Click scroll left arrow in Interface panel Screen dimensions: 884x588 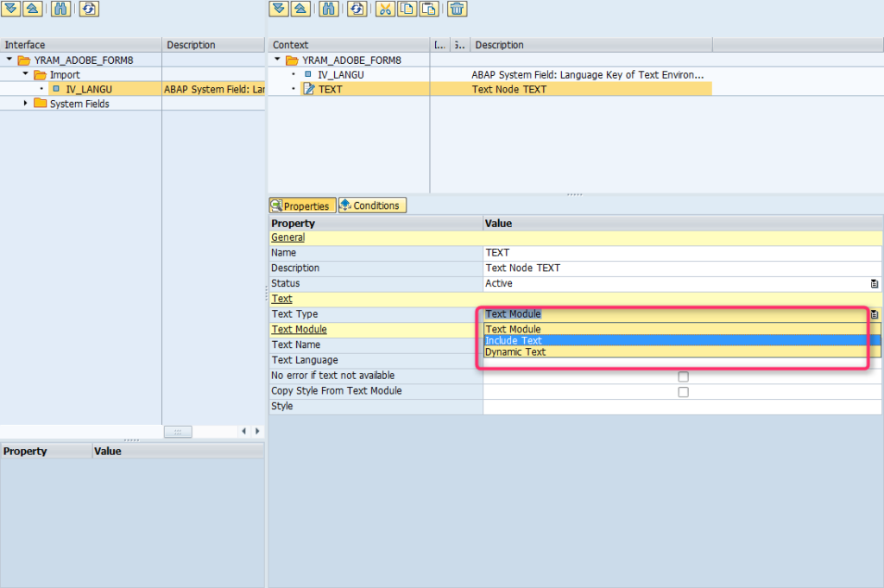point(243,431)
